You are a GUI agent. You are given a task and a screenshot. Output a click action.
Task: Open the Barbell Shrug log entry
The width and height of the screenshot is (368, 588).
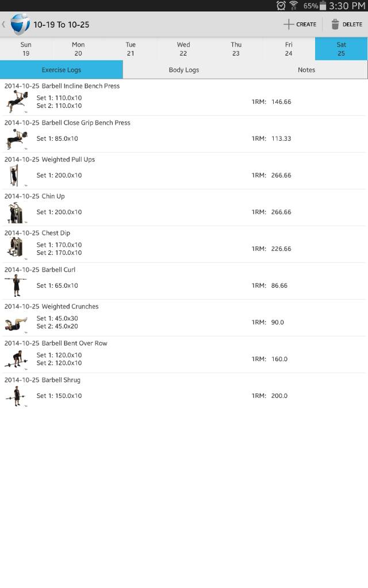click(184, 392)
